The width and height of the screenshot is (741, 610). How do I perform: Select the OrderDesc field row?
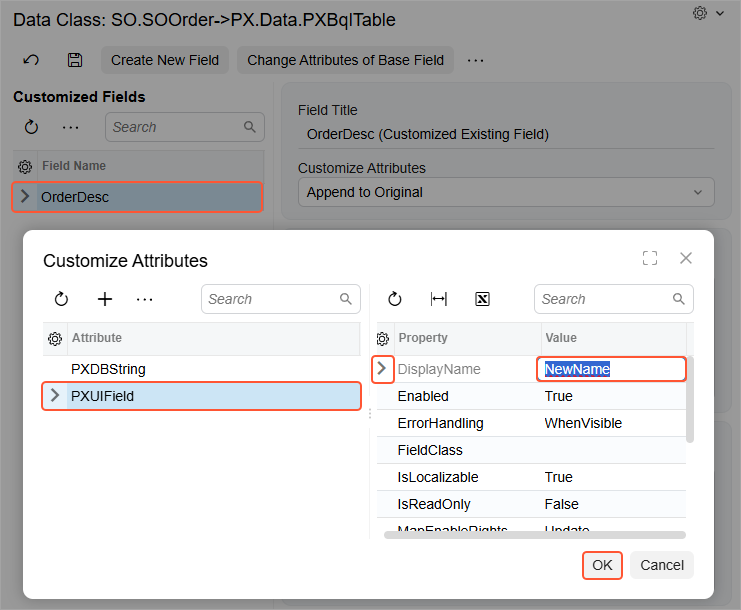[137, 197]
